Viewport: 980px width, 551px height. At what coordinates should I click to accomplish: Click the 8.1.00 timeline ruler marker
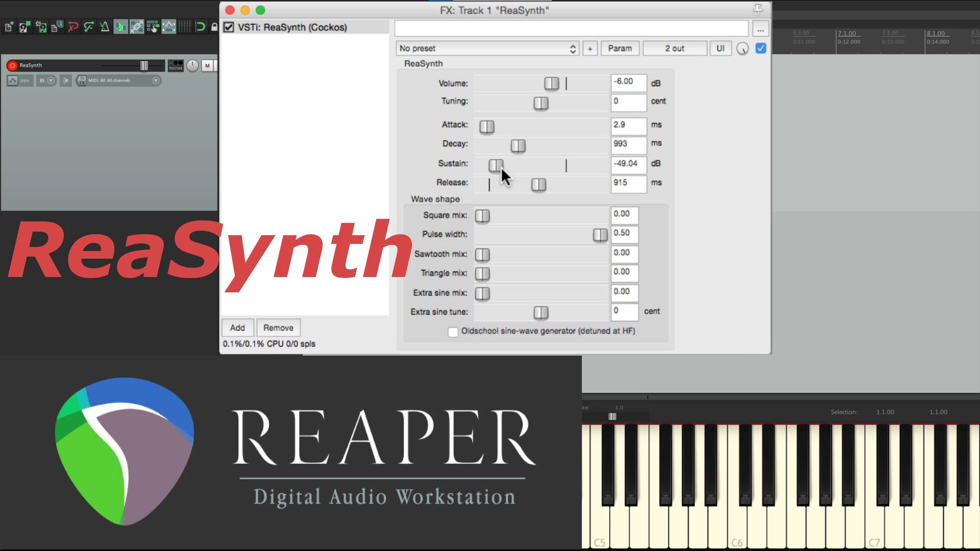point(936,34)
